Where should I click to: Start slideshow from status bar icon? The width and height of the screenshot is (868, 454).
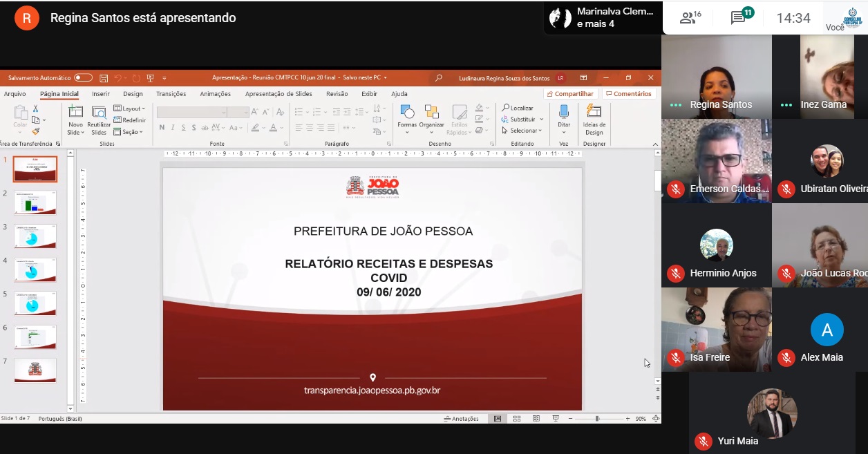(555, 419)
